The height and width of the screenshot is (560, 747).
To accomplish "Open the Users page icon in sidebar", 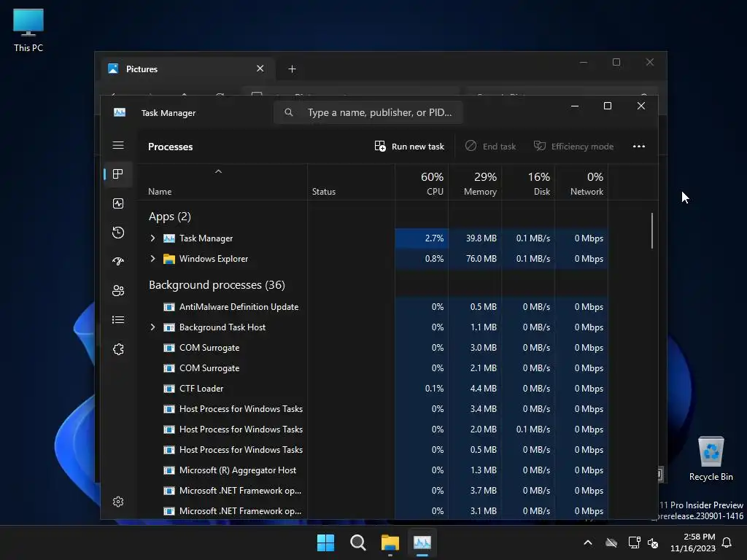I will click(x=118, y=290).
